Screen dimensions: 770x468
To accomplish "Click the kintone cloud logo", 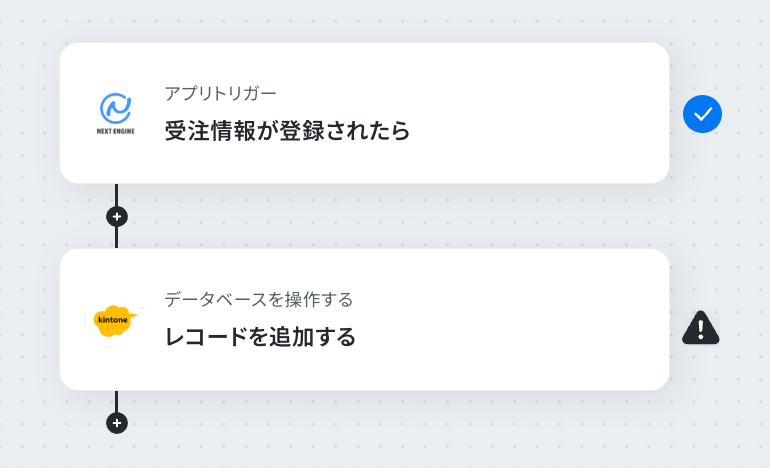I will point(115,321).
